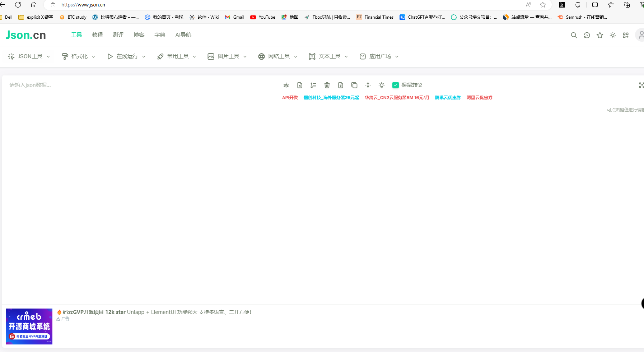The width and height of the screenshot is (644, 352).
Task: Click the user avatar icon
Action: (x=640, y=35)
